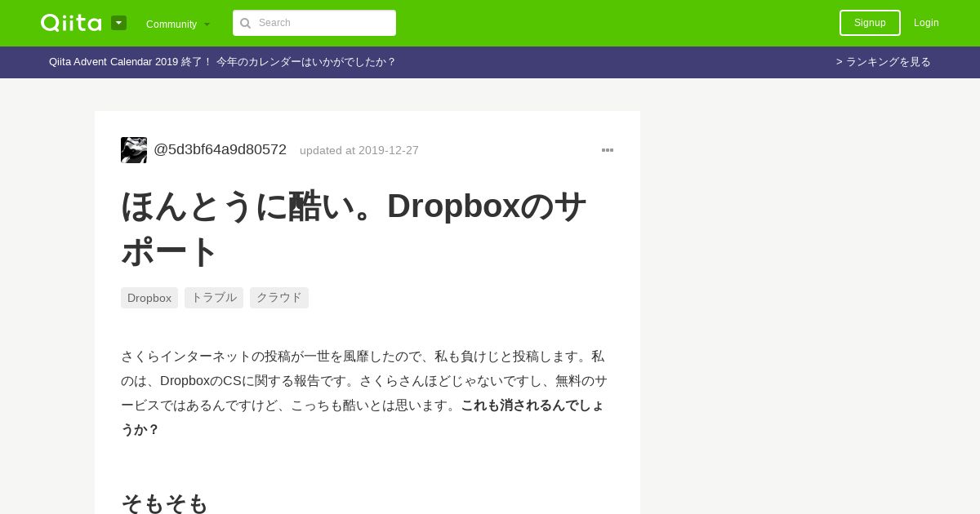Open the Qiita logo home link
Screen dimensions: 980x514
pos(71,23)
